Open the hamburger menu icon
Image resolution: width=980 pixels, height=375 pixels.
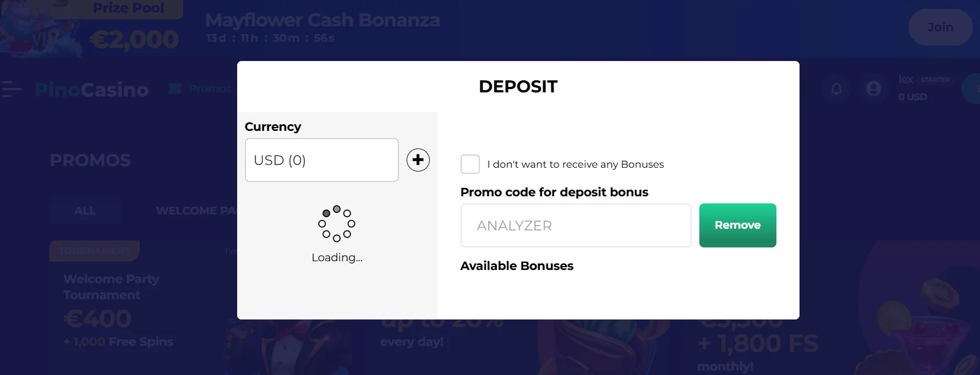pos(11,89)
